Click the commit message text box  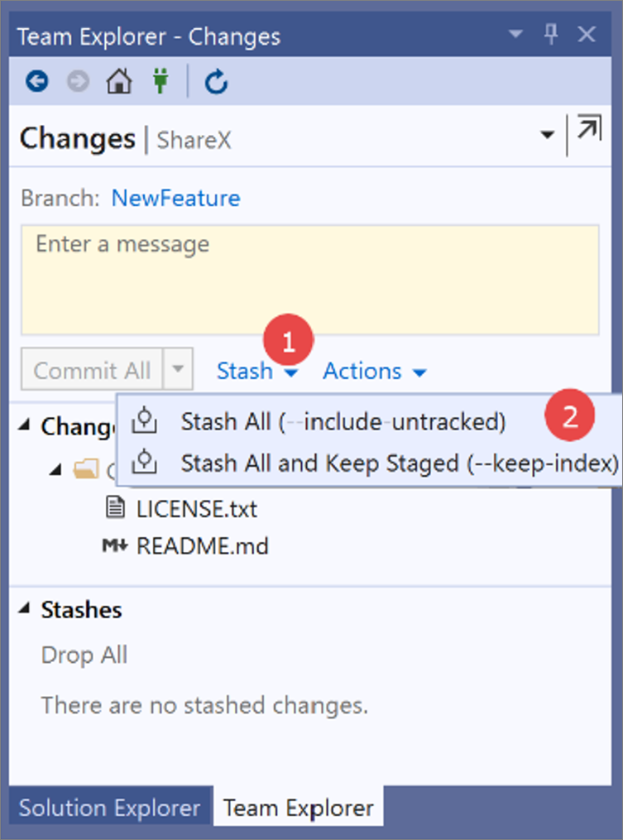(309, 281)
